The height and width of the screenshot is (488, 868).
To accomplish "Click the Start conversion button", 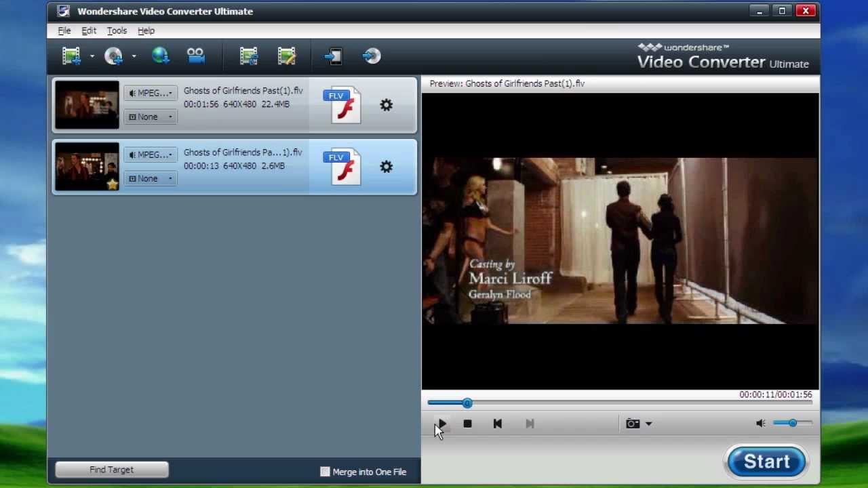I will click(766, 462).
